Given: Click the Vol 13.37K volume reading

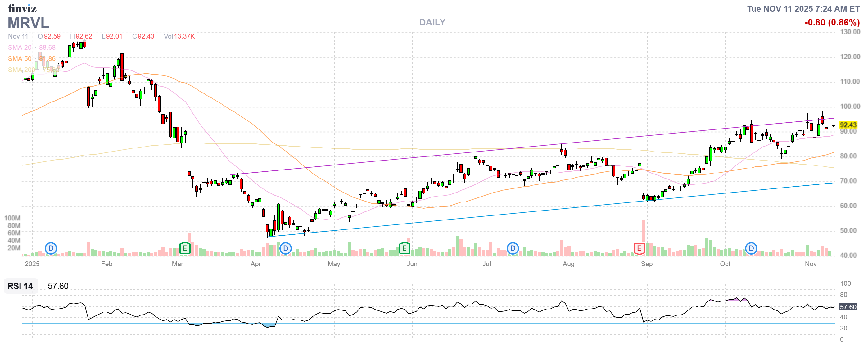Looking at the screenshot, I should click(x=179, y=36).
